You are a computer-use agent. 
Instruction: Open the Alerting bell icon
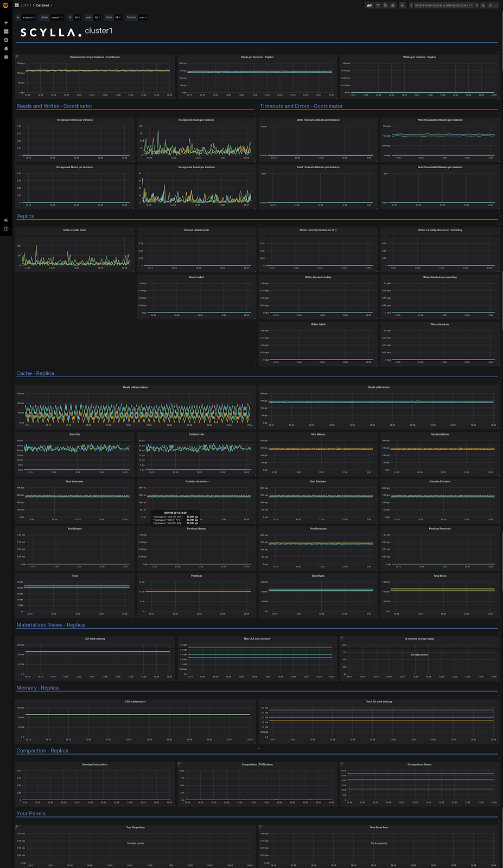6,48
